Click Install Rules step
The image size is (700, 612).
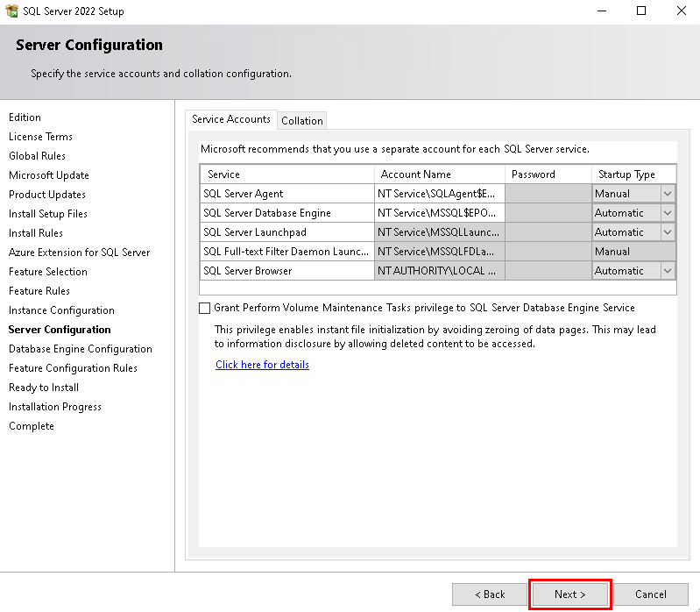point(36,232)
